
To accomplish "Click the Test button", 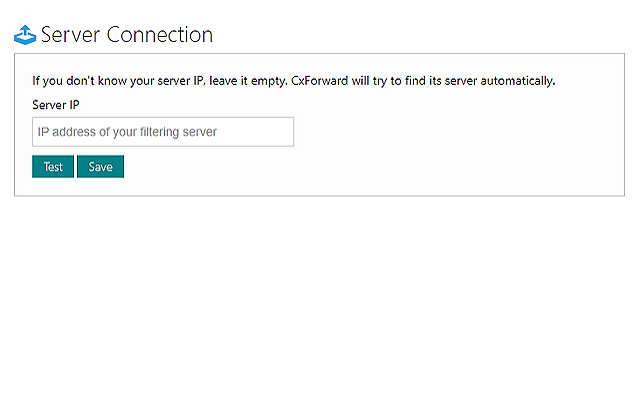I will pyautogui.click(x=53, y=167).
